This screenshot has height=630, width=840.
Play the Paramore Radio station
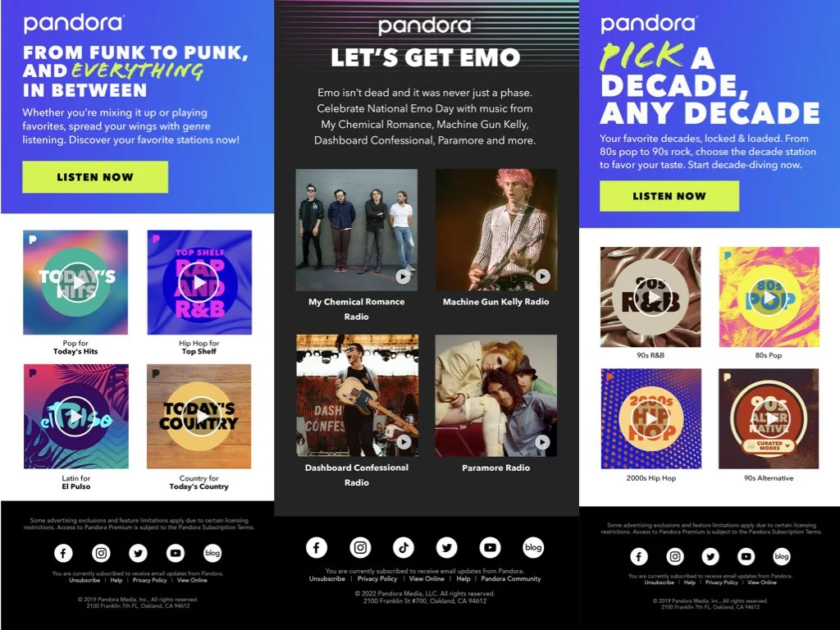(543, 442)
